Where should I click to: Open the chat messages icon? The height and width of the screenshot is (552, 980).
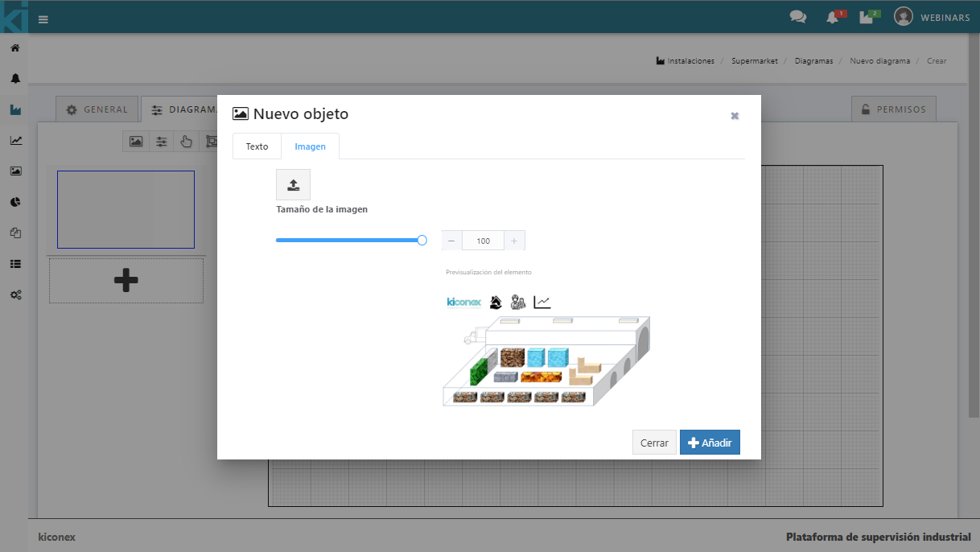(797, 17)
